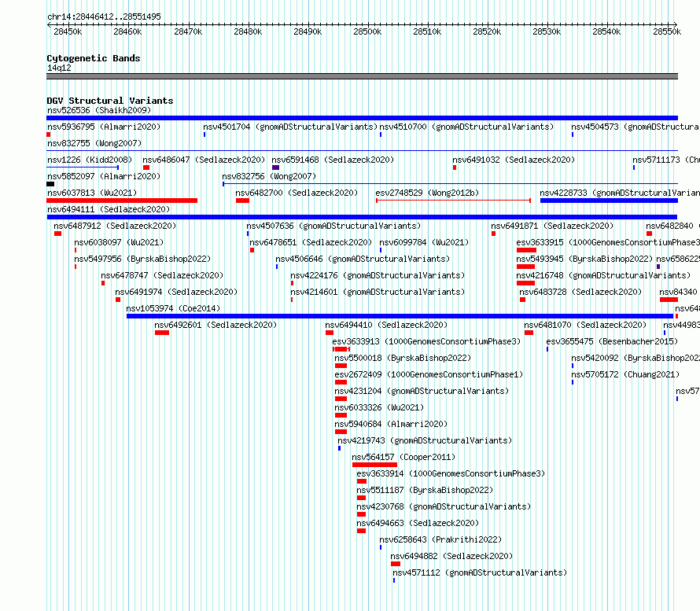Screen dimensions: 700x611
Task: Click the nsv4219743 gnomAD variant label
Action: 425,440
